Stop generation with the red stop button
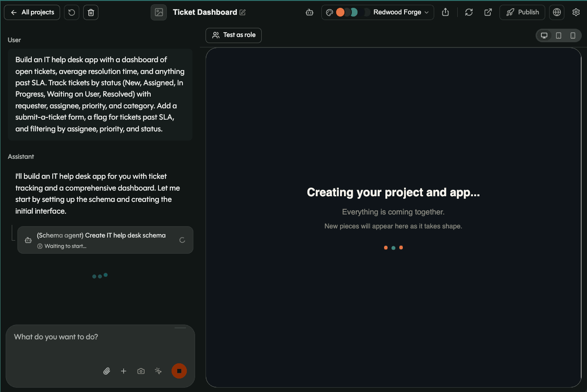This screenshot has width=587, height=392. 179,371
